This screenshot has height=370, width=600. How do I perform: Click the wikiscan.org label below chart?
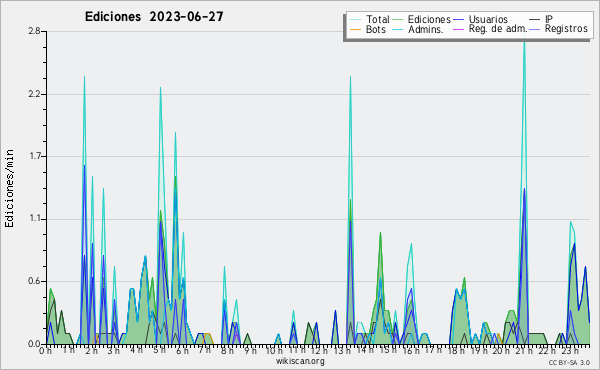pos(300,361)
